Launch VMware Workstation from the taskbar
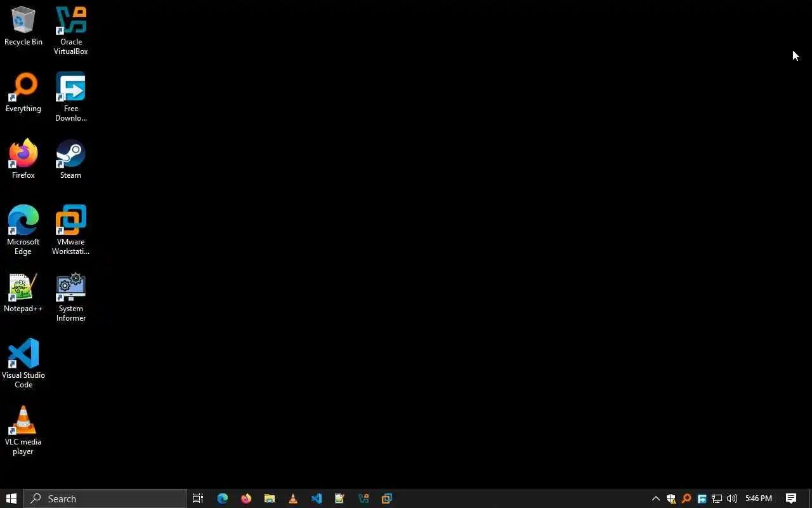812x508 pixels. (x=387, y=498)
